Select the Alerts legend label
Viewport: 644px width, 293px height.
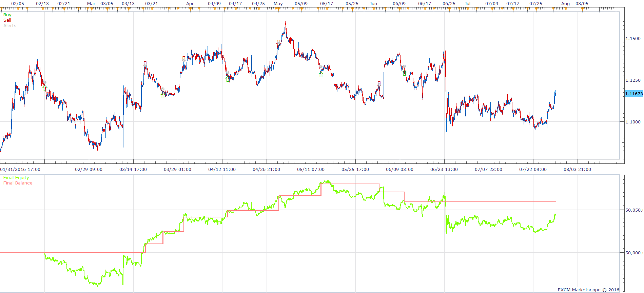(10, 25)
